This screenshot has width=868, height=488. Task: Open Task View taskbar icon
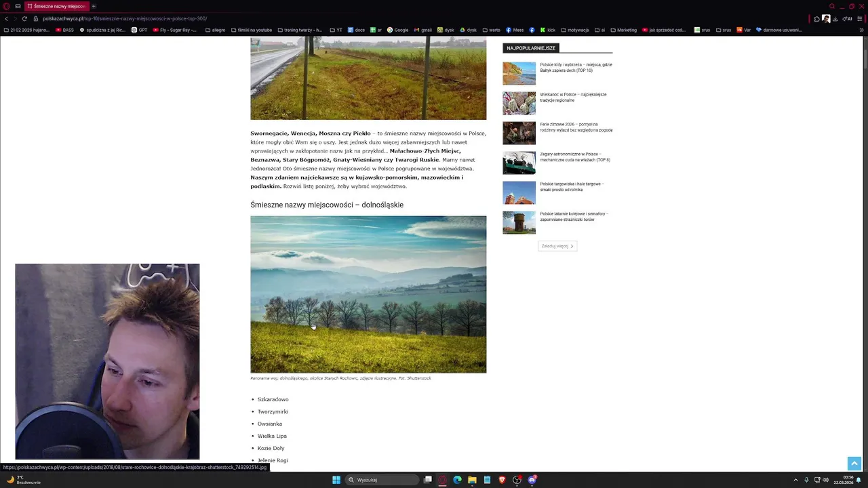(x=428, y=480)
